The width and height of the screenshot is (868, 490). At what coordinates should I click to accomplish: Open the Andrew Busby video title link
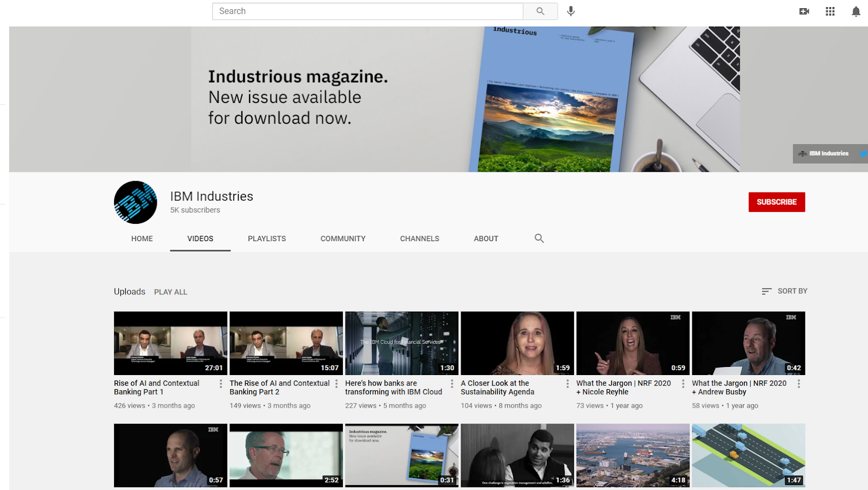point(738,388)
